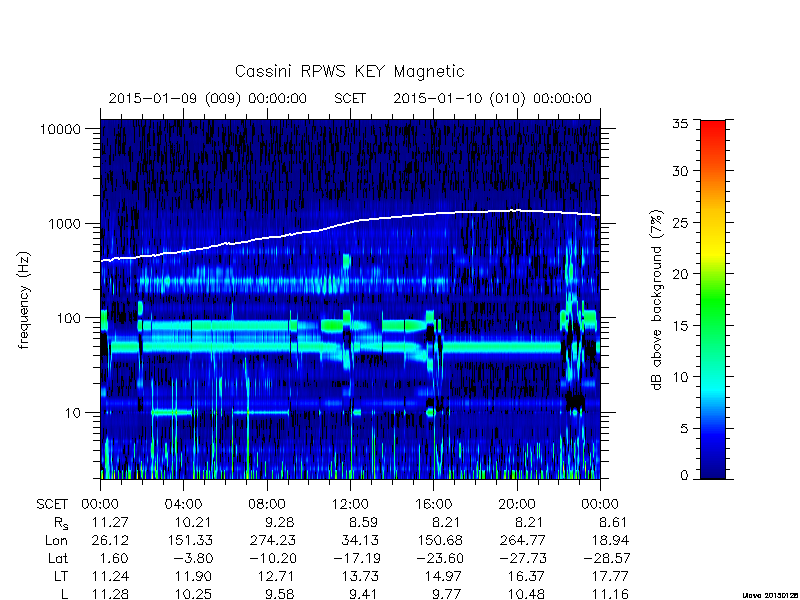Select the 20 dB color bar tick label
Screen dimensions: 800x600
pyautogui.click(x=680, y=274)
